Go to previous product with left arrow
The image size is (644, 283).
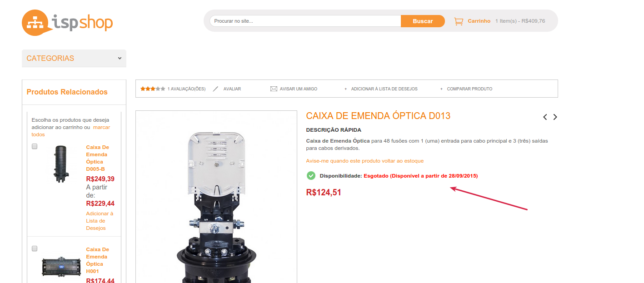click(x=545, y=117)
